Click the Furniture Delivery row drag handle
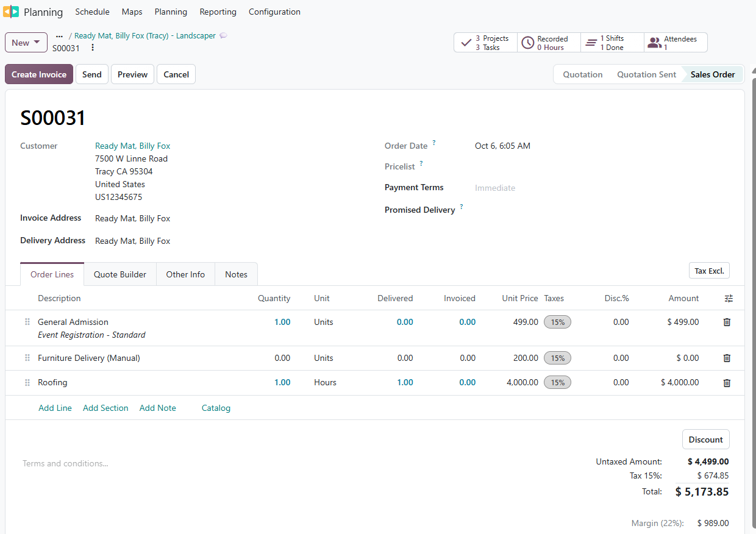 click(x=27, y=358)
